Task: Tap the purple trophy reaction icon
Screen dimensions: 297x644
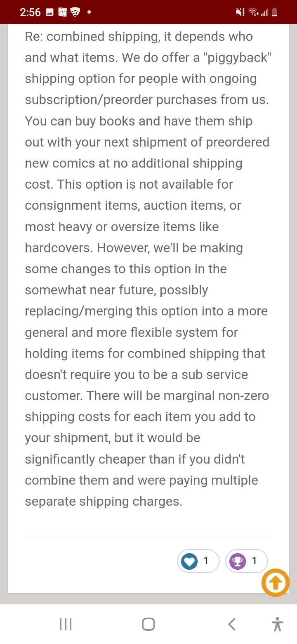Action: [x=238, y=561]
